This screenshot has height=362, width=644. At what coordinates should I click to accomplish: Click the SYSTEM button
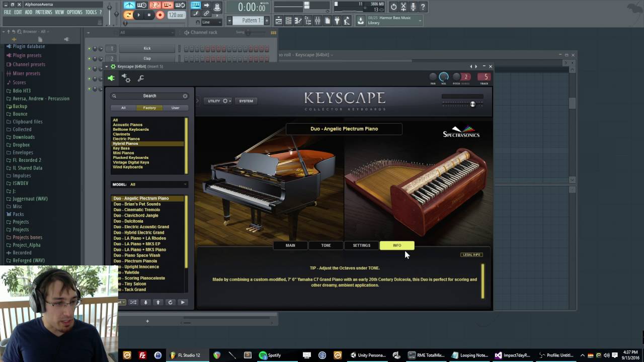(246, 101)
